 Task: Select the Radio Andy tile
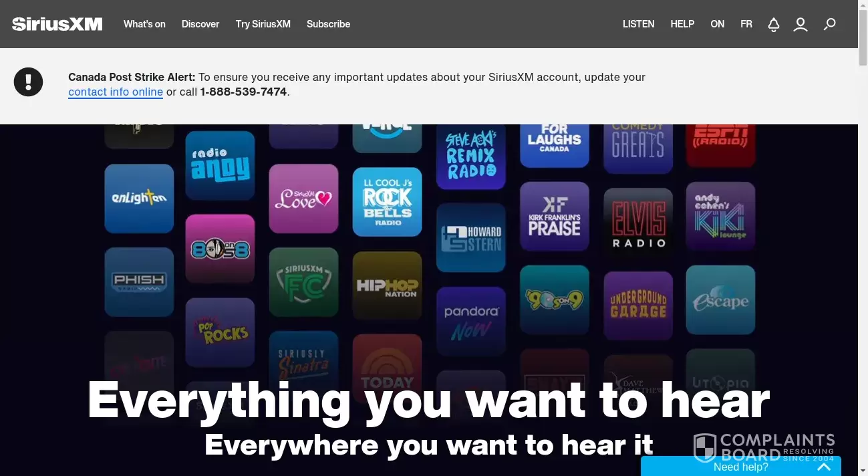tap(220, 164)
